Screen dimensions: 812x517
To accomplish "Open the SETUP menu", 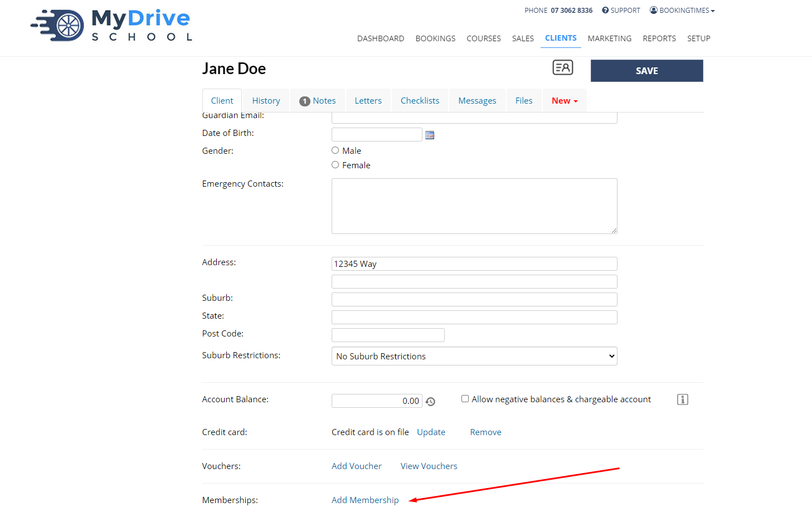I will pyautogui.click(x=699, y=38).
